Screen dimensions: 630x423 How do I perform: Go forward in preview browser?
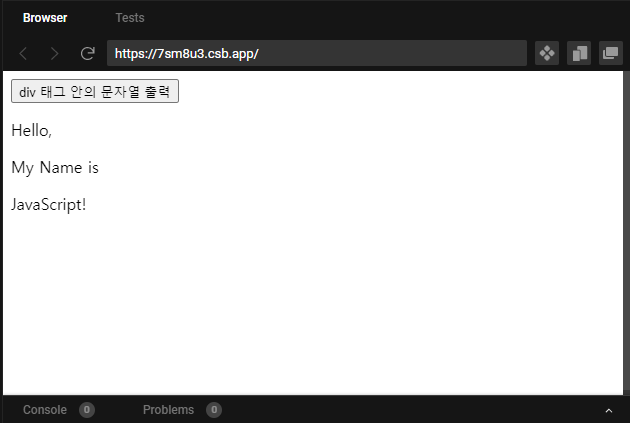click(55, 53)
